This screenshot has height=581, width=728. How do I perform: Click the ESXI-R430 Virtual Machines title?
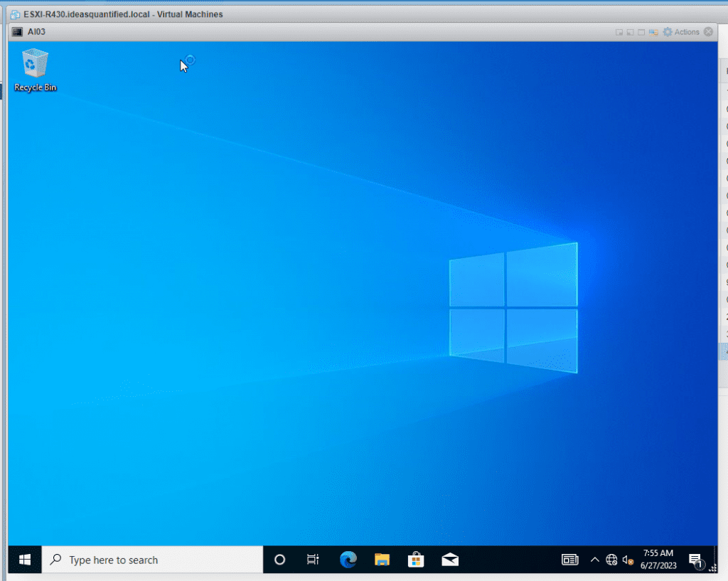point(123,14)
